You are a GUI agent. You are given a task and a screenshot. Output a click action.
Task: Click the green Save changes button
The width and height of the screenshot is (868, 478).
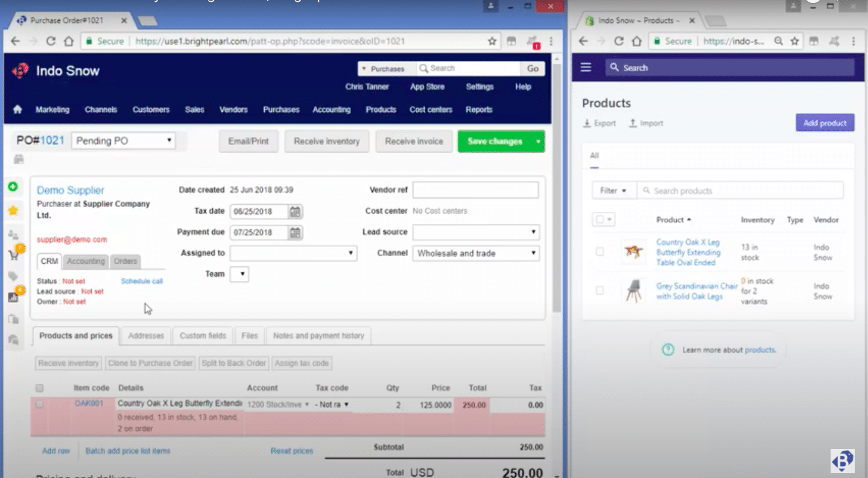click(496, 141)
